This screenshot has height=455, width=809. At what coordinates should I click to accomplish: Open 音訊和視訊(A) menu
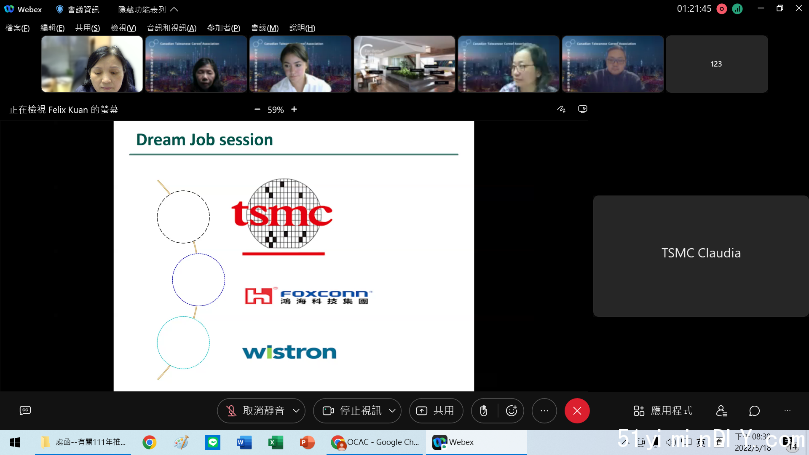point(171,28)
